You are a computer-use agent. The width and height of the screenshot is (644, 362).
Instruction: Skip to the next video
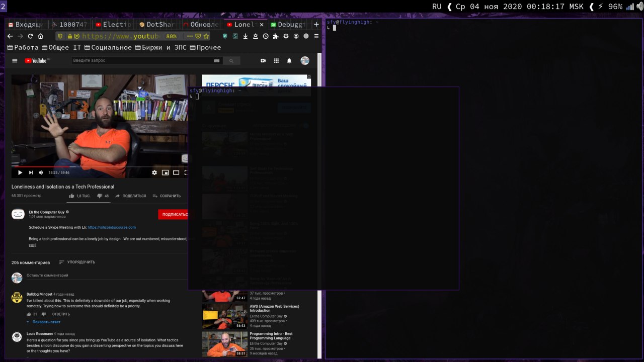point(31,172)
